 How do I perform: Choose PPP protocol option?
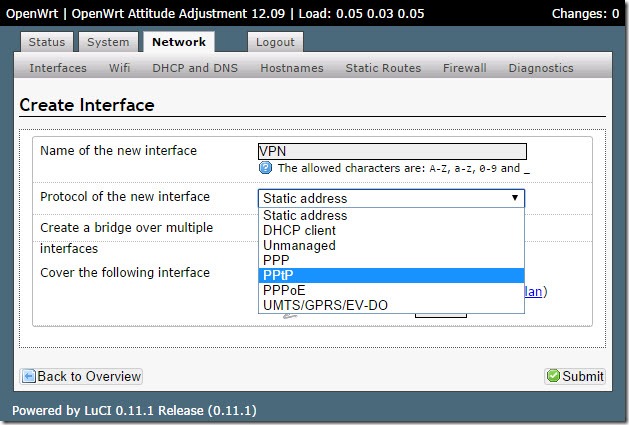pyautogui.click(x=391, y=260)
